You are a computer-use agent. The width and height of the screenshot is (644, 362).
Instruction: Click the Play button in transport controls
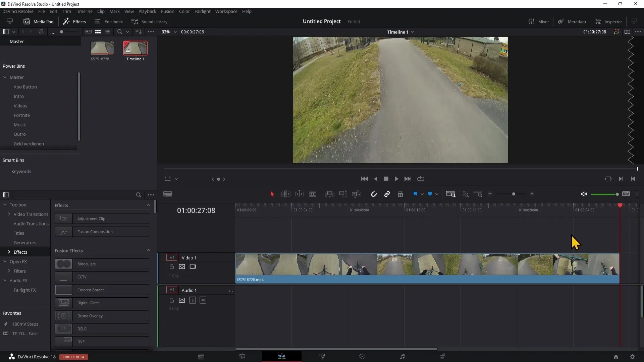(x=396, y=179)
